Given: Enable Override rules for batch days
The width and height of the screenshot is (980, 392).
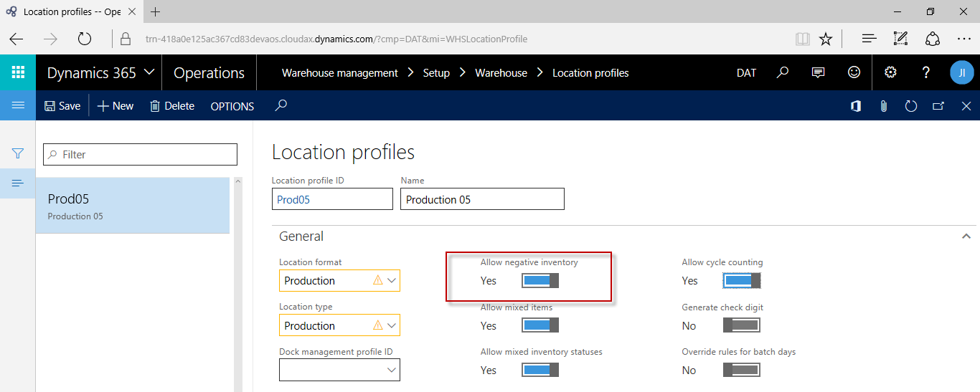Looking at the screenshot, I should coord(742,371).
